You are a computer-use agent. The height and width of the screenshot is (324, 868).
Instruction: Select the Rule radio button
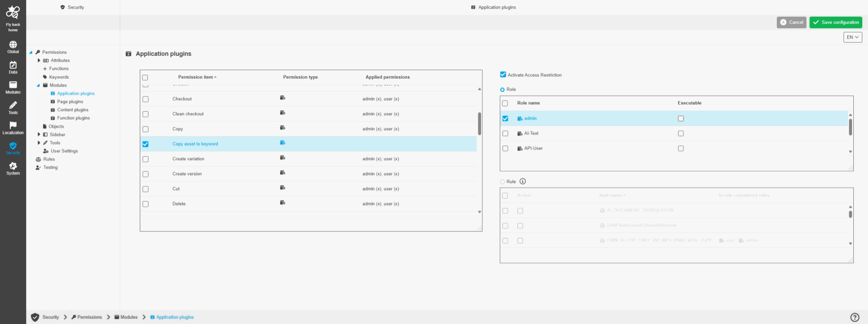click(502, 182)
